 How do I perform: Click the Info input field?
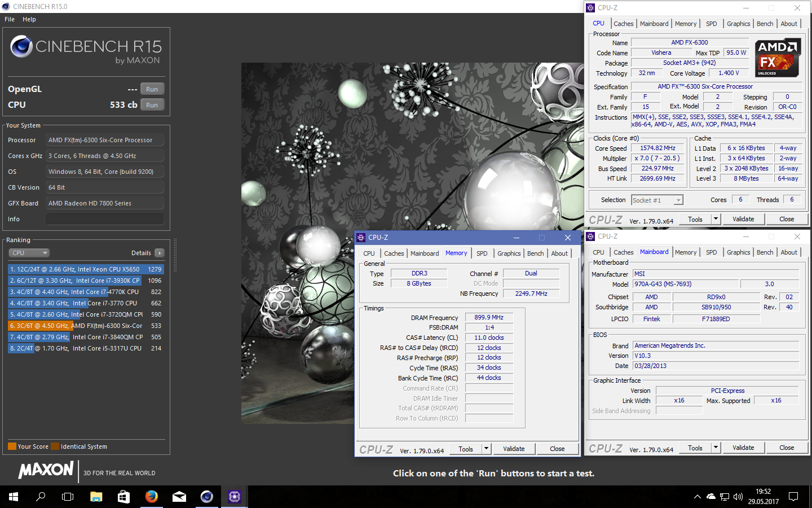click(x=105, y=219)
